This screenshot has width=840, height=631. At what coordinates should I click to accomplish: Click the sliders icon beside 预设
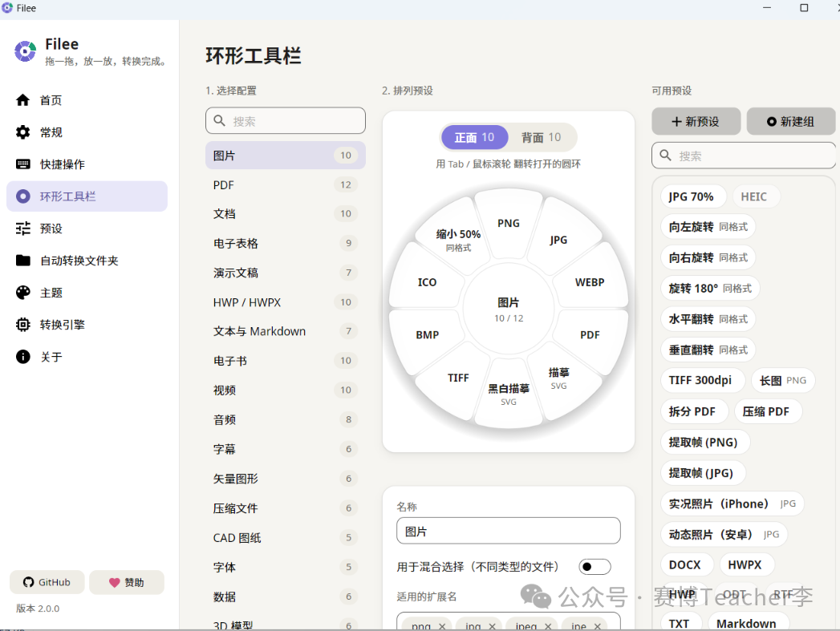[22, 229]
